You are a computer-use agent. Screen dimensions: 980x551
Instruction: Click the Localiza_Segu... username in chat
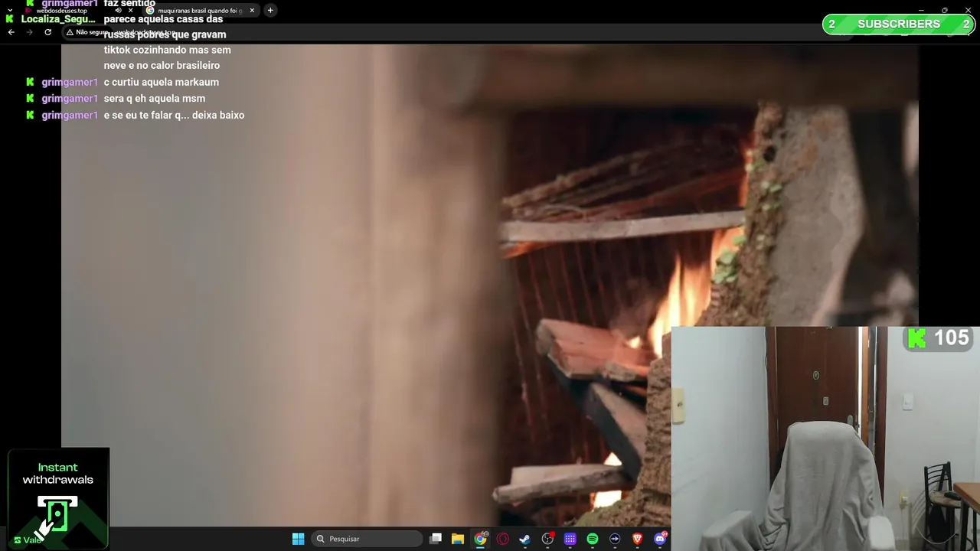[58, 19]
